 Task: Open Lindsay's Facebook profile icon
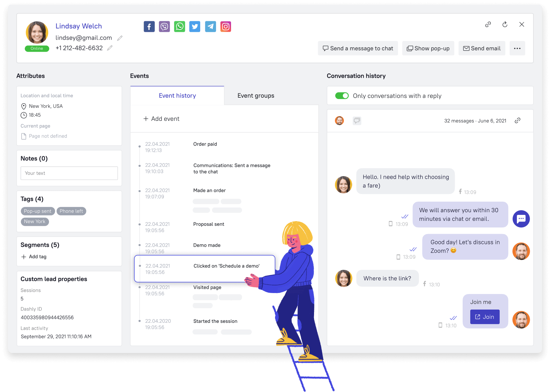pos(149,26)
